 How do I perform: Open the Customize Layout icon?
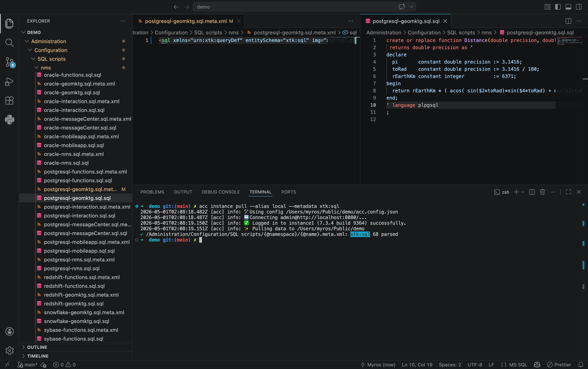[x=547, y=7]
